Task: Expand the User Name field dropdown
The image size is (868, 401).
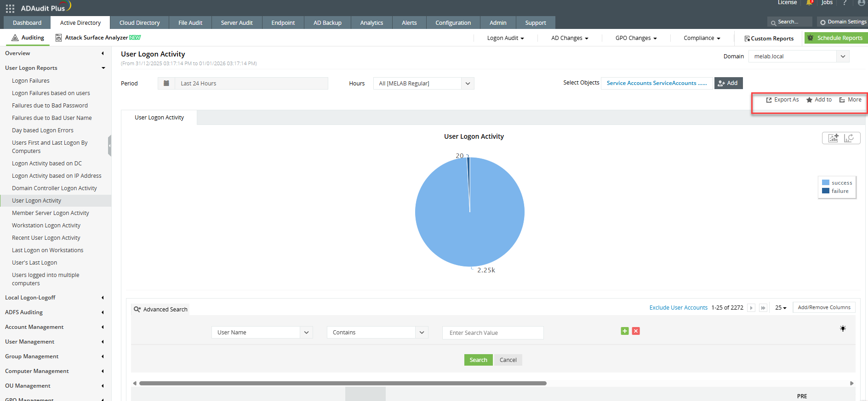Action: 306,333
